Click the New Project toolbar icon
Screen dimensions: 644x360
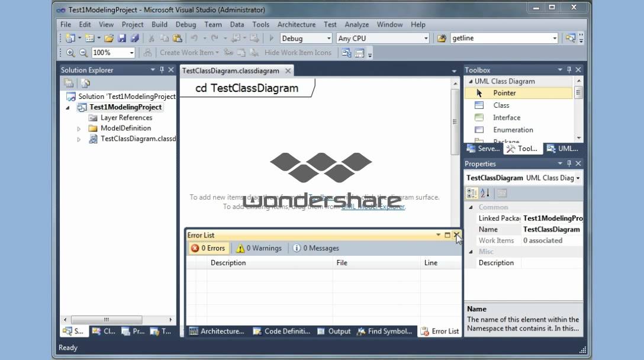coord(70,38)
